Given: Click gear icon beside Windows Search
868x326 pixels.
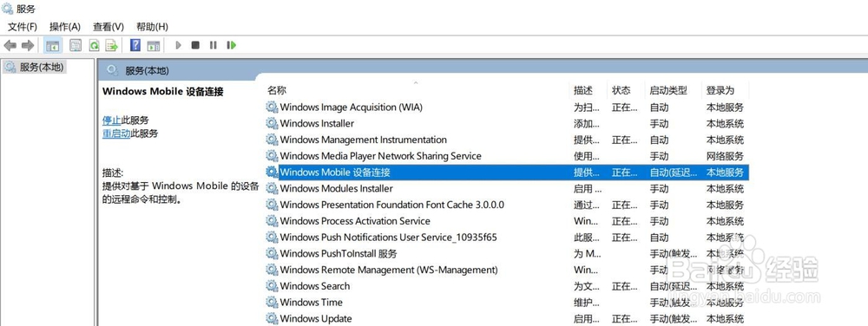Looking at the screenshot, I should (x=272, y=286).
